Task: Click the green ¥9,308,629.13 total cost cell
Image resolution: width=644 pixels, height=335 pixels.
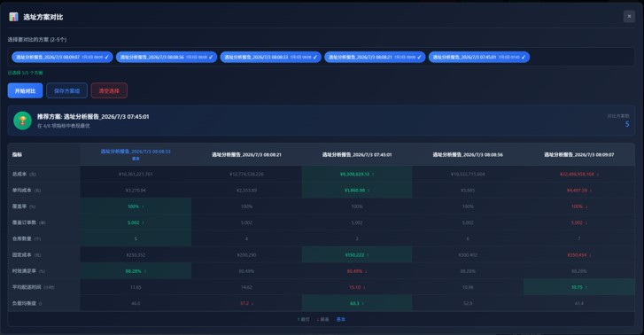Action: click(x=357, y=175)
